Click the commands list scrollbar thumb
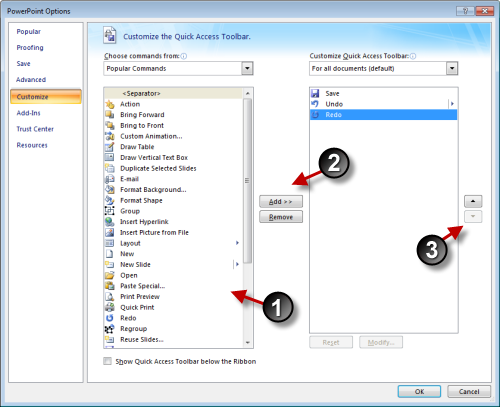This screenshot has height=407, width=500. pyautogui.click(x=247, y=181)
